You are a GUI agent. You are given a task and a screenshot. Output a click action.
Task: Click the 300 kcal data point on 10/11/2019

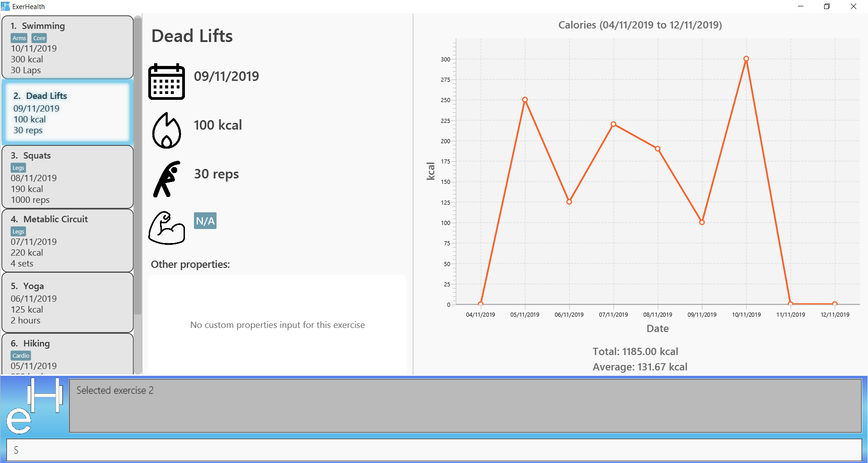point(746,59)
